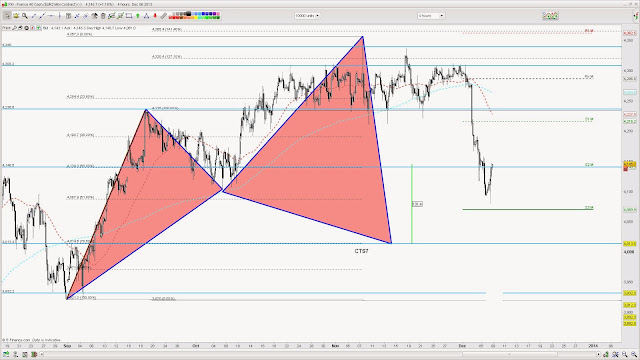The width and height of the screenshot is (640, 360).
Task: Click the fourth bottom-left chart icon
Action: (x=34, y=354)
